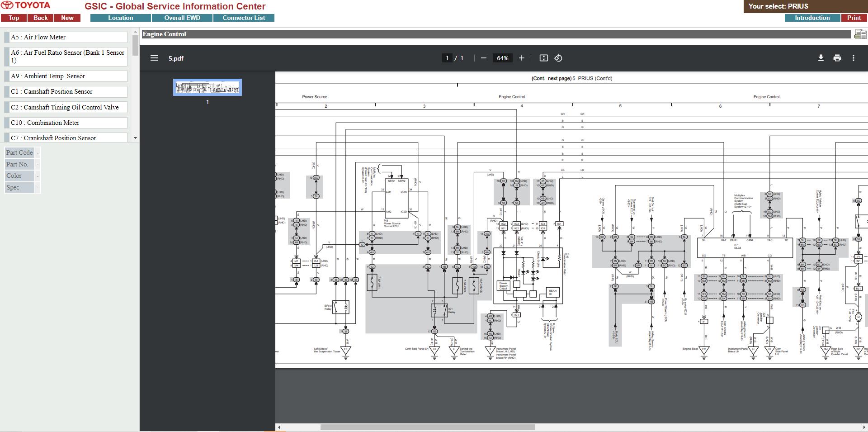
Task: Zoom out with the minus icon
Action: (x=484, y=58)
